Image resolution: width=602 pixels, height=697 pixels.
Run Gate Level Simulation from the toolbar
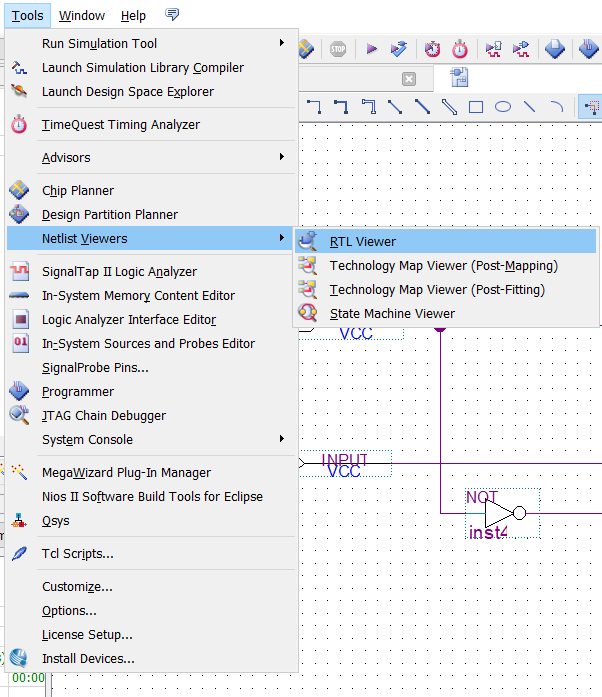pyautogui.click(x=521, y=49)
